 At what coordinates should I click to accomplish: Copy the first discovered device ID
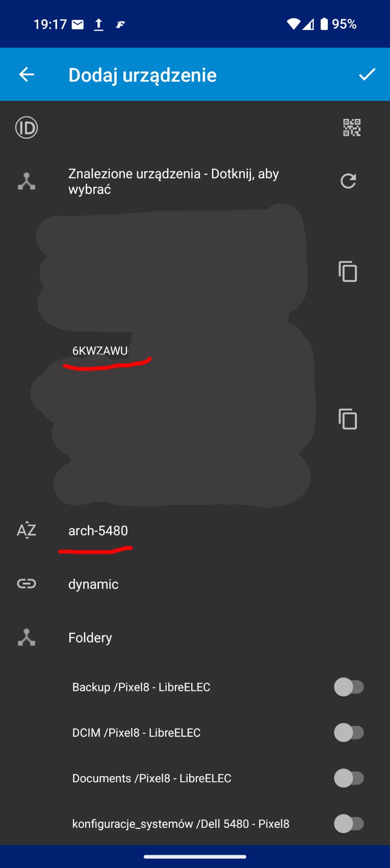[x=348, y=271]
